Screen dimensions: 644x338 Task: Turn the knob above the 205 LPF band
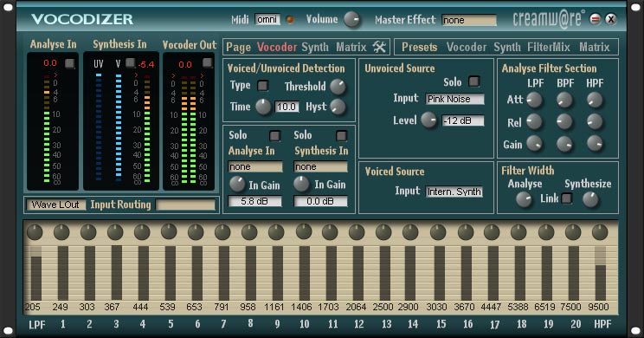tap(35, 232)
